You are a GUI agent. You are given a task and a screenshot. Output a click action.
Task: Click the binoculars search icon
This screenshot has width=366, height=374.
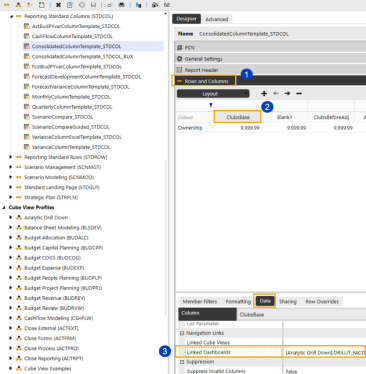(122, 5)
